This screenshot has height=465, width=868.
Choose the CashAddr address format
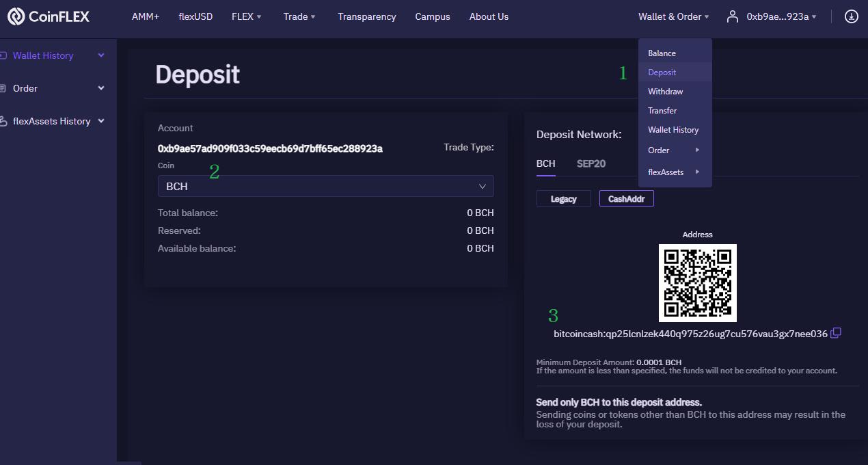click(x=627, y=198)
